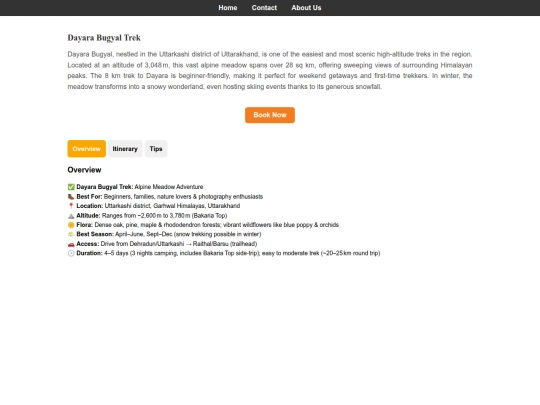540x405 pixels.
Task: Click the orange Book Now button
Action: click(270, 115)
